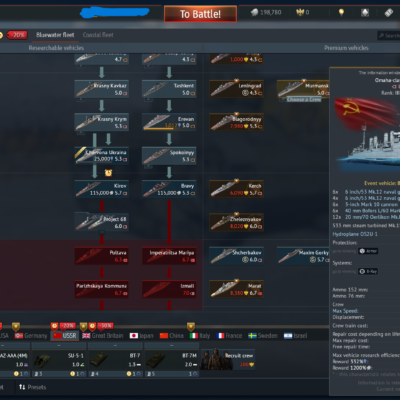Screen dimensions: 400x400
Task: Click the Golden Eagles currency icon
Action: click(x=300, y=13)
